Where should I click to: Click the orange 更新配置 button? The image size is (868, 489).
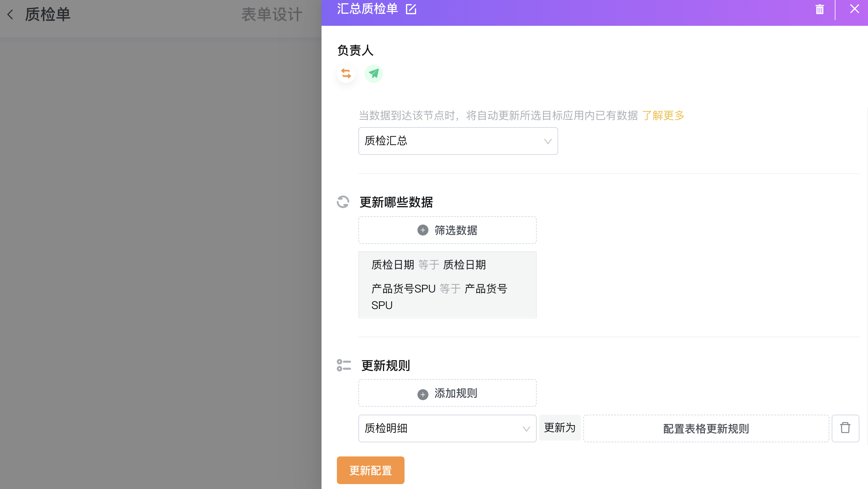pyautogui.click(x=370, y=470)
